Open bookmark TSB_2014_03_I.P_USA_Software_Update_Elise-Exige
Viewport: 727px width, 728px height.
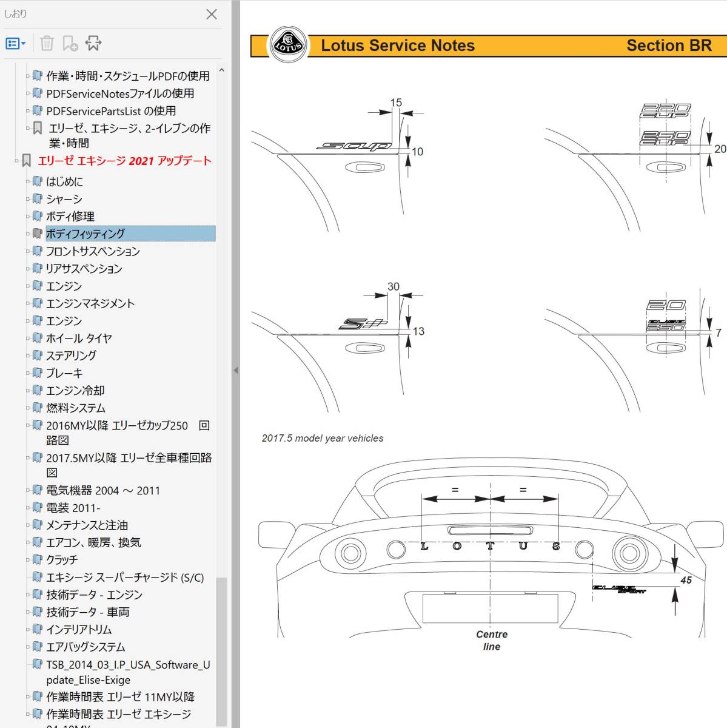128,672
